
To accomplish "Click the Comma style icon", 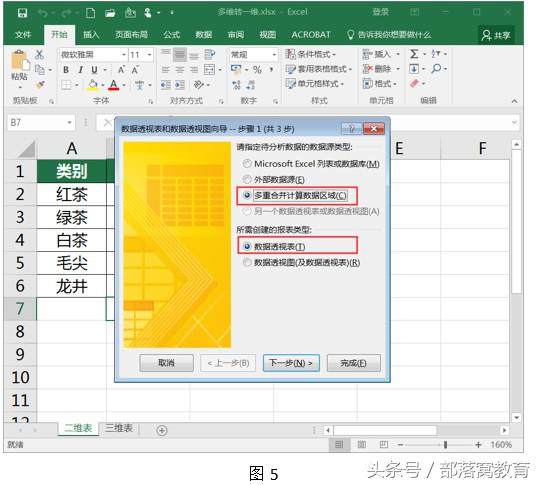I will pos(272,70).
